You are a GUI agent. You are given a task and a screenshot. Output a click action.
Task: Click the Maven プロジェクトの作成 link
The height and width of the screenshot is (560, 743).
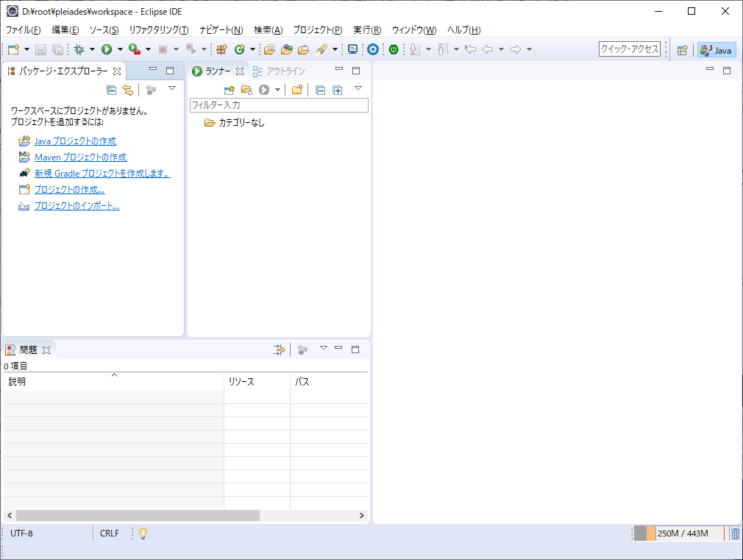pyautogui.click(x=79, y=157)
